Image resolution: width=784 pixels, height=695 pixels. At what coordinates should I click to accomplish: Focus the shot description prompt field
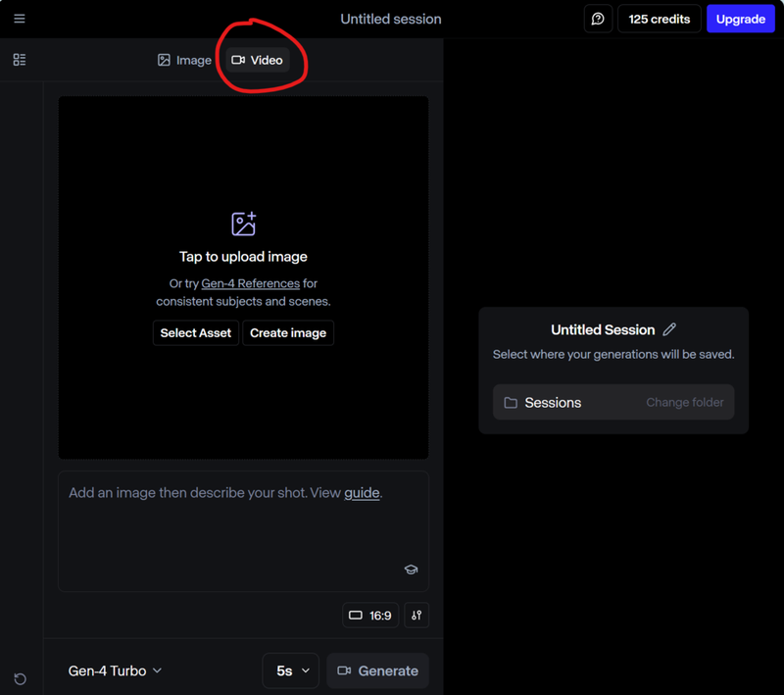pos(243,531)
